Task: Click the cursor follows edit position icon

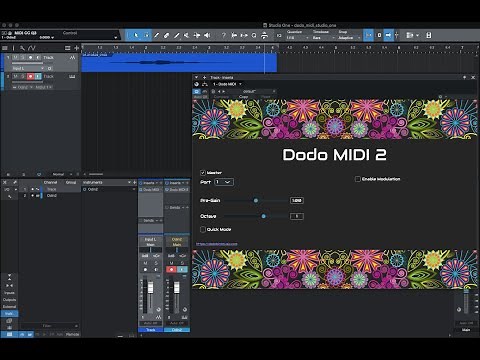Action: [396, 35]
